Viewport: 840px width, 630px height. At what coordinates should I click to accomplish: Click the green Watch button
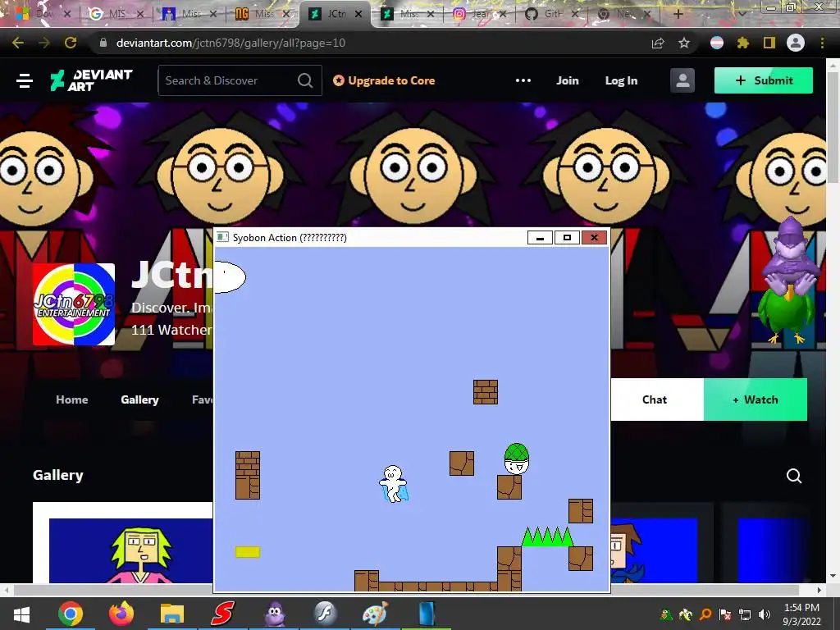coord(756,399)
